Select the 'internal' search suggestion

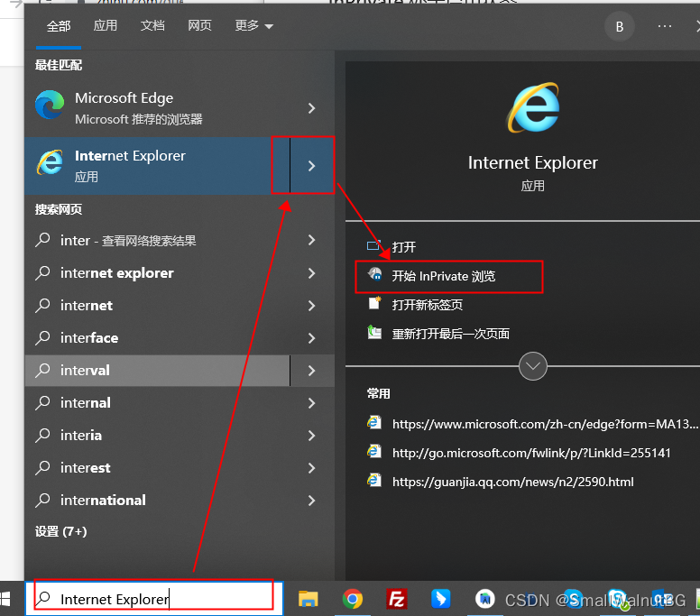coord(156,403)
